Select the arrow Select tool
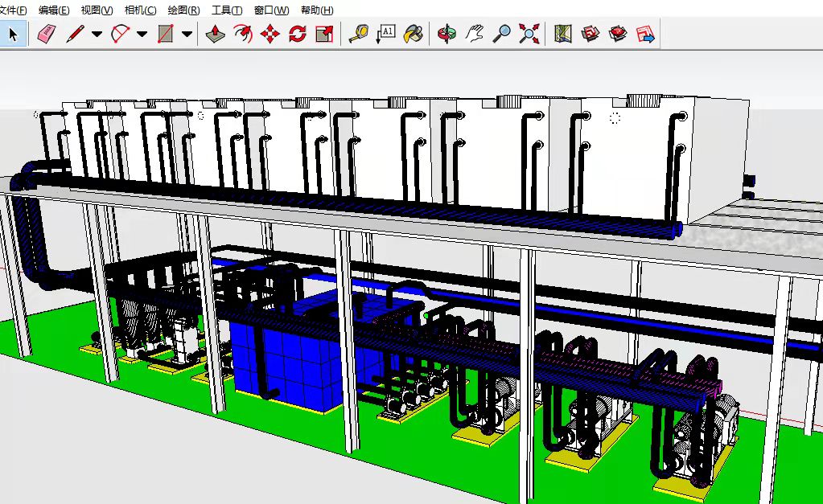 pyautogui.click(x=14, y=34)
